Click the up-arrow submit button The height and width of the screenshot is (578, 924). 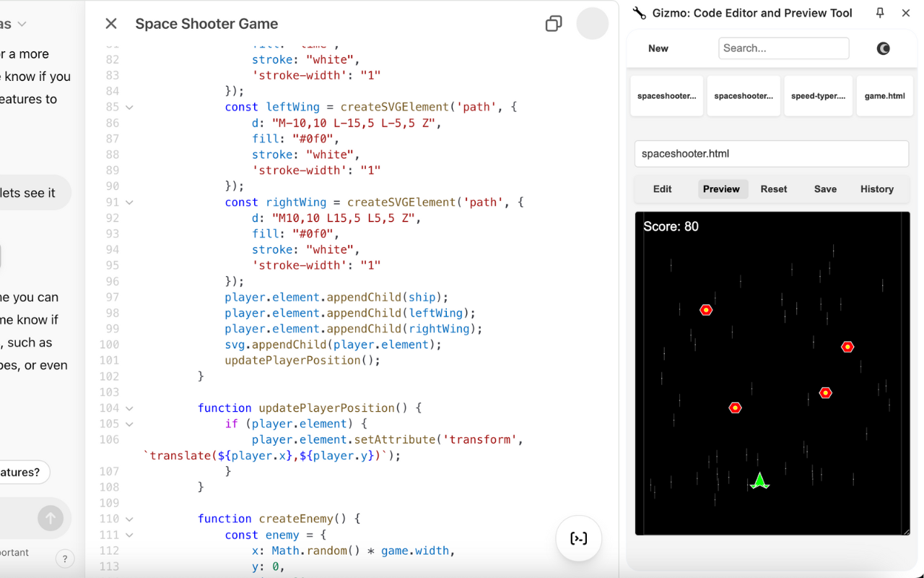[50, 517]
